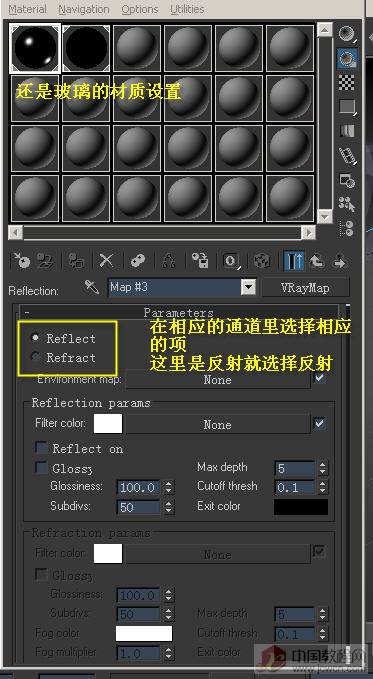This screenshot has width=373, height=679.
Task: Click sample slots scroll left arrow
Action: pyautogui.click(x=16, y=233)
